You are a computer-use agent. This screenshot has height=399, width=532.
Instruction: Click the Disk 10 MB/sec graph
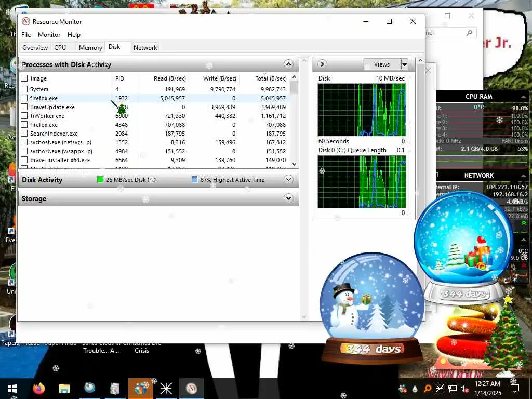coord(362,110)
